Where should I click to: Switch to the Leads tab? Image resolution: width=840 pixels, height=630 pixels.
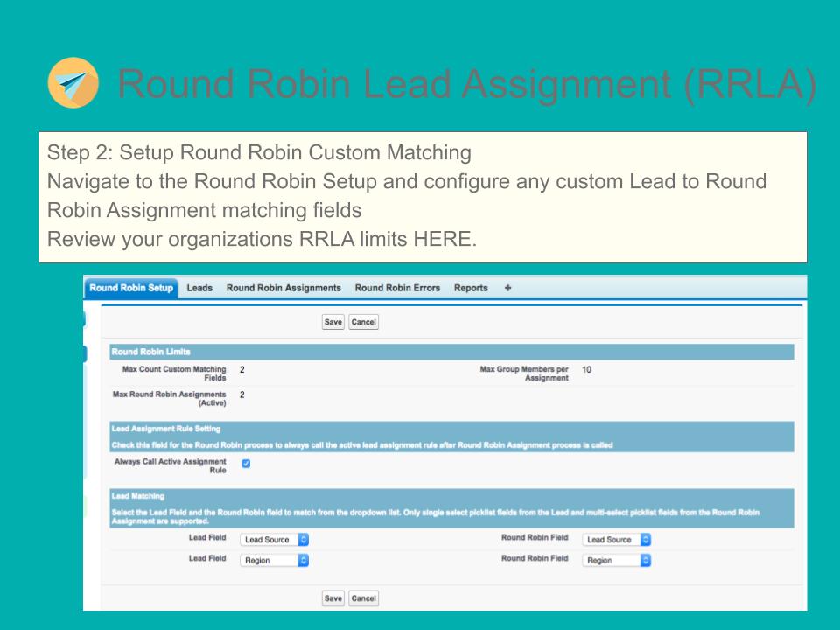(199, 287)
